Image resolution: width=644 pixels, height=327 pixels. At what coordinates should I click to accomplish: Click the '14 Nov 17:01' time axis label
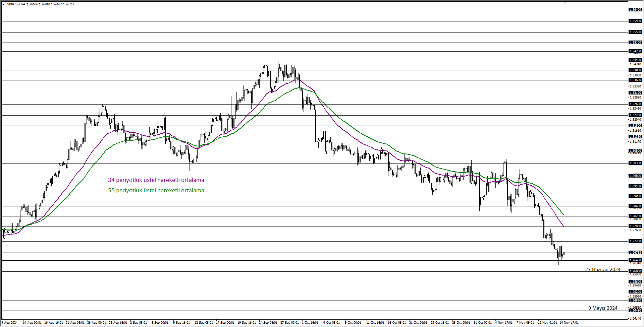point(569,323)
